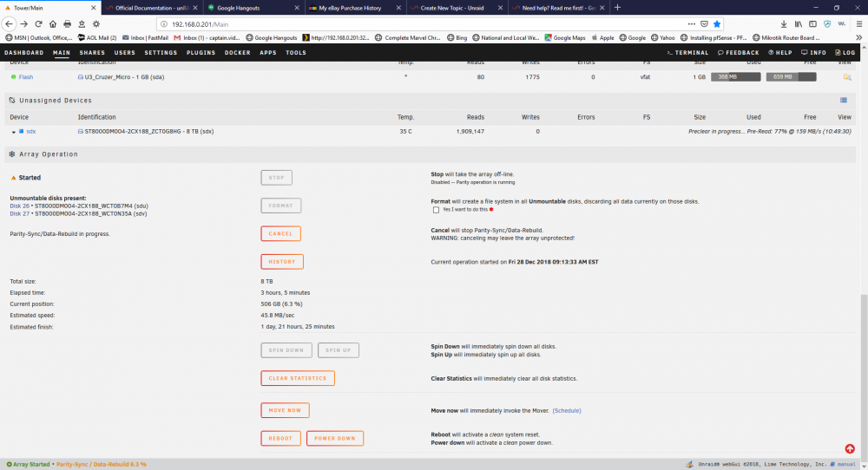
Task: Open the downloads arrow icon
Action: [784, 23]
